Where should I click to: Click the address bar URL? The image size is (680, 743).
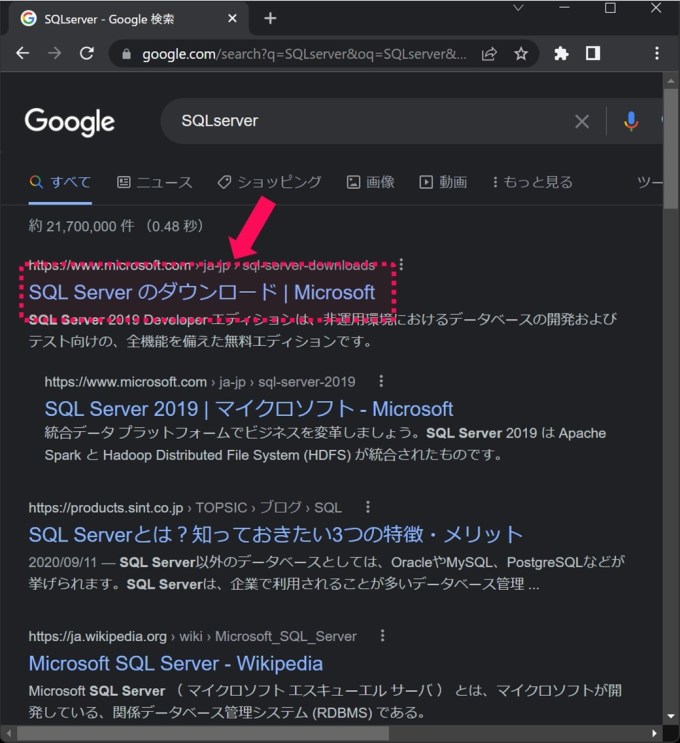coord(304,54)
